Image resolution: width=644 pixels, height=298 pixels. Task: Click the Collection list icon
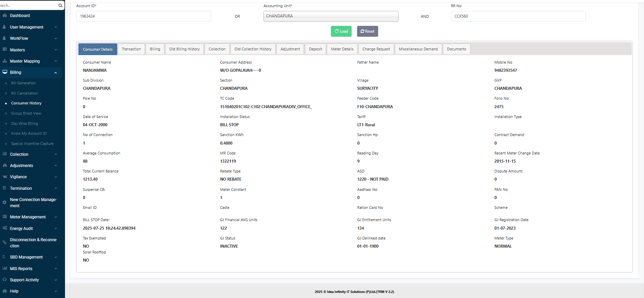(5, 154)
